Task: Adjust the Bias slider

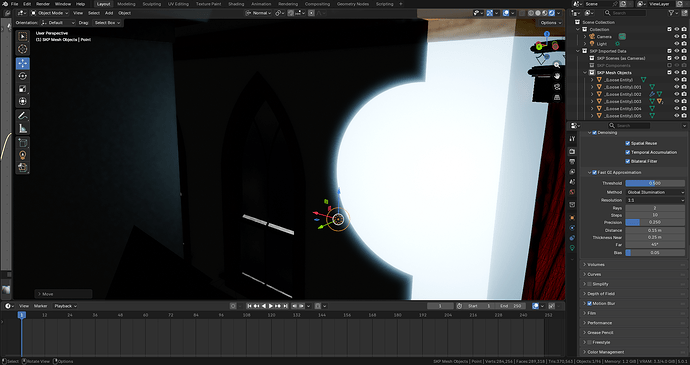Action: pos(655,253)
